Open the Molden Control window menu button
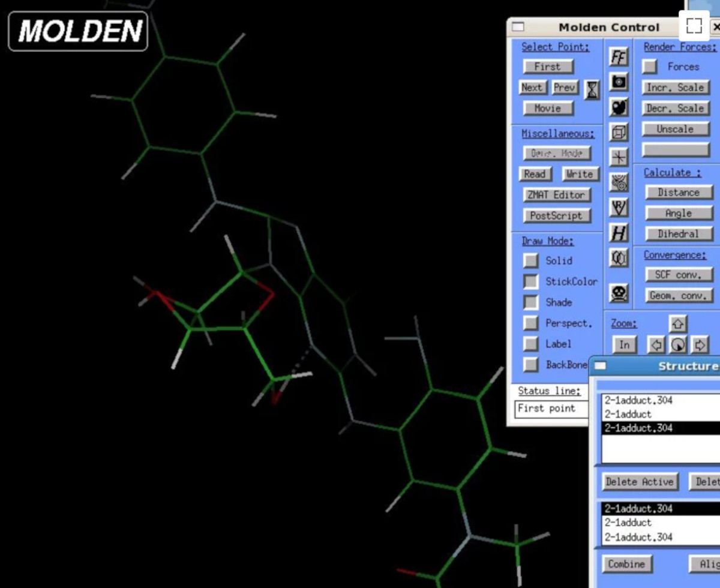 tap(518, 27)
